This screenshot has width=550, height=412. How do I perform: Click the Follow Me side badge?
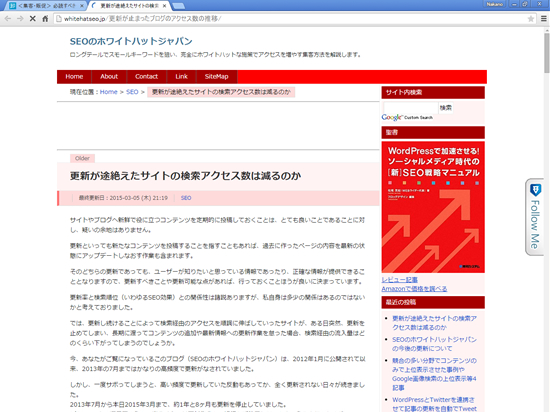[535, 217]
